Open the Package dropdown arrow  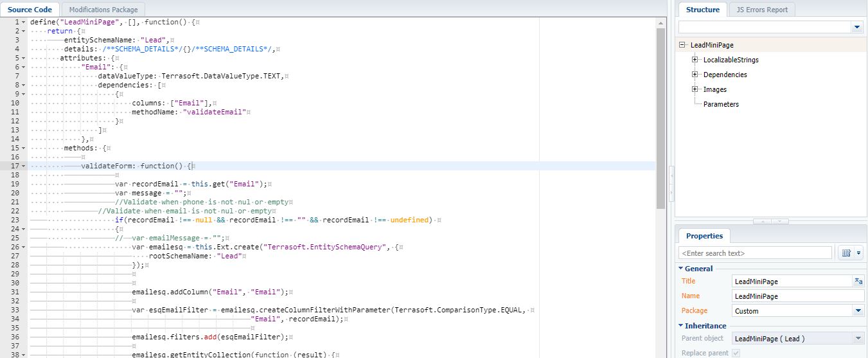[858, 311]
